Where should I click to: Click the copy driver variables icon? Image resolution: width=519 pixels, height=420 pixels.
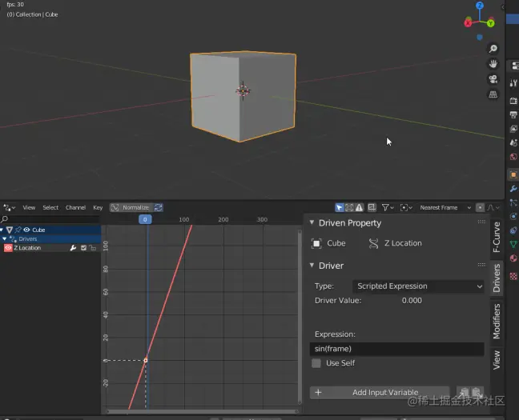pos(464,392)
